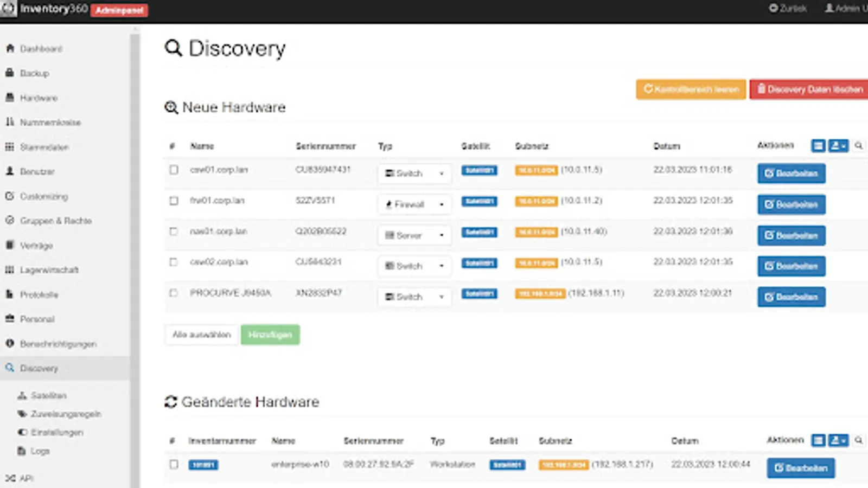Screen dimensions: 868x488
Task: Open the Firewall type dropdown for fw01.corp.lan
Action: pyautogui.click(x=414, y=204)
